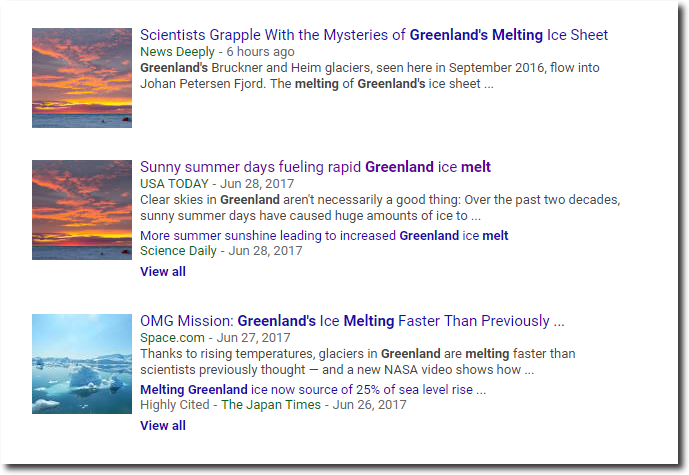The height and width of the screenshot is (475, 689).
Task: Open 'OMG Mission: Greenland's Ice Melting' headline
Action: pos(352,321)
